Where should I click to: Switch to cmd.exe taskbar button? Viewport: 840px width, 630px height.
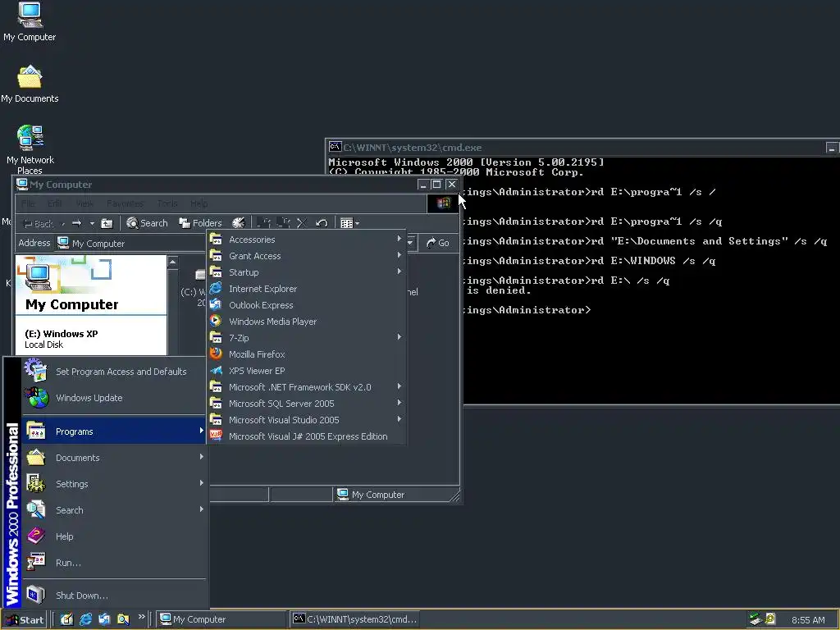pos(354,620)
